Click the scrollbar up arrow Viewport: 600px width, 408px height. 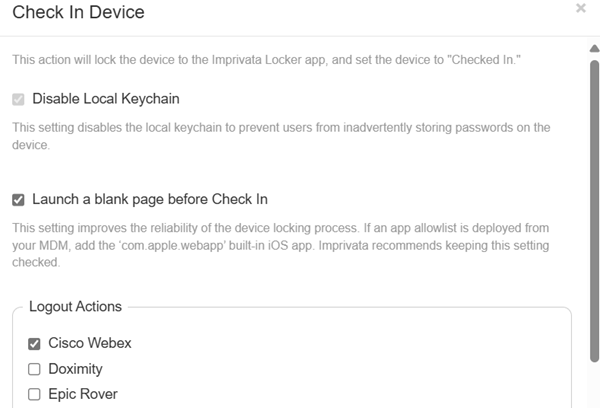pos(593,47)
